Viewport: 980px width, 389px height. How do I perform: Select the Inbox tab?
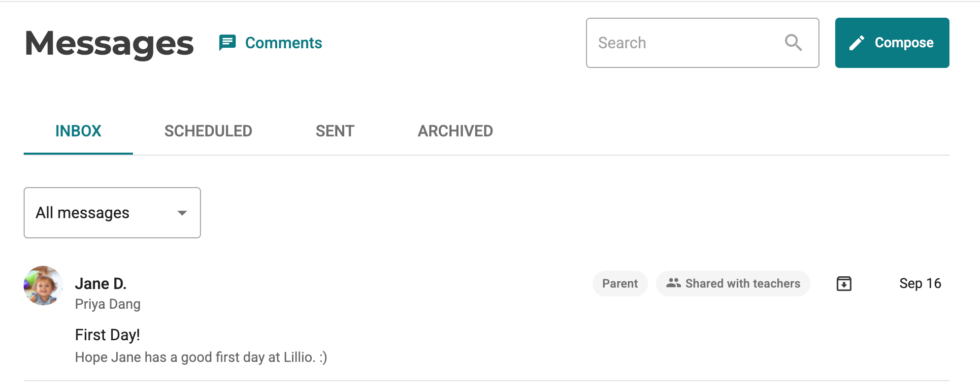[x=78, y=131]
